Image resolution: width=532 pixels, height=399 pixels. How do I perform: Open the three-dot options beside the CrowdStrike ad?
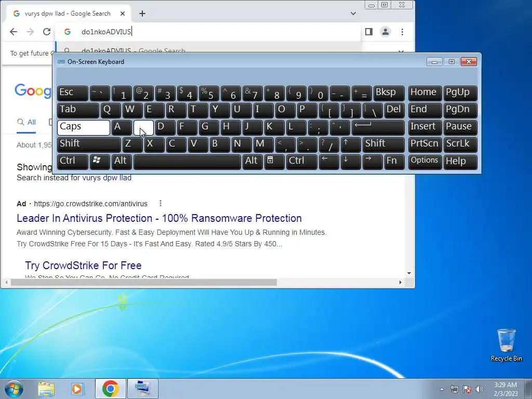(161, 203)
